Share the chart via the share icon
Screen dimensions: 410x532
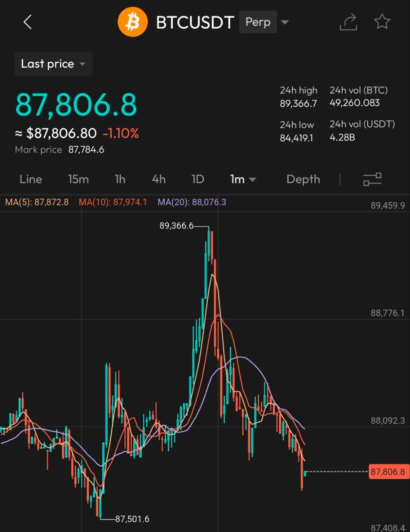[x=349, y=22]
